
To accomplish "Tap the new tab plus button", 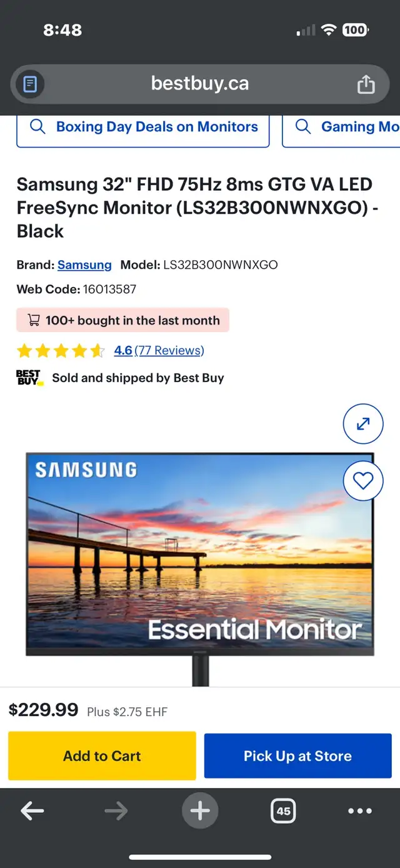I will (200, 810).
